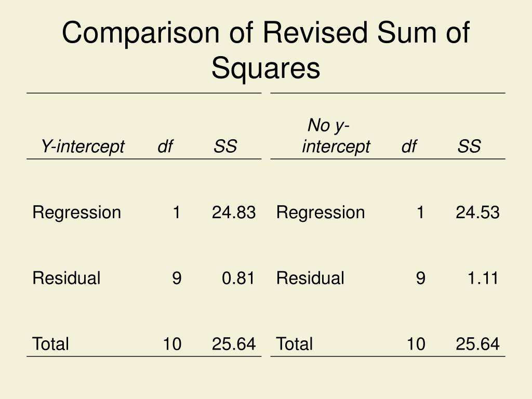The height and width of the screenshot is (399, 532).
Task: Click the 24.83 regression sum of squares
Action: click(234, 212)
